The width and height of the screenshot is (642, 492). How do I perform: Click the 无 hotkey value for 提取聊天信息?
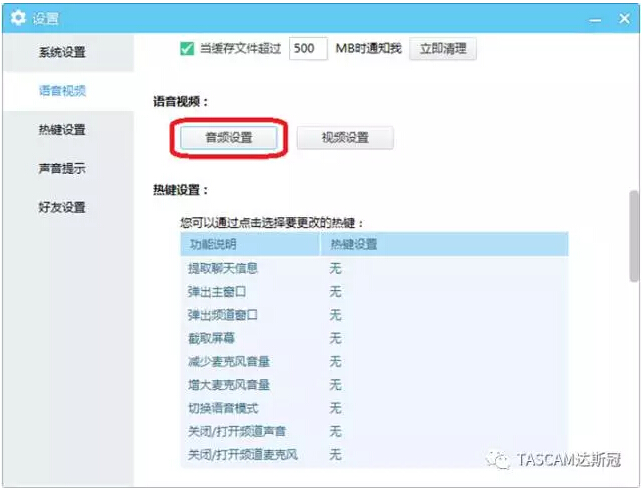coord(335,269)
